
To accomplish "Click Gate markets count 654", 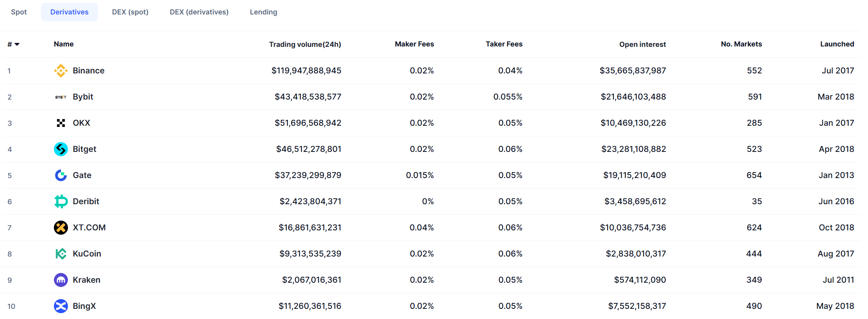I will 754,175.
